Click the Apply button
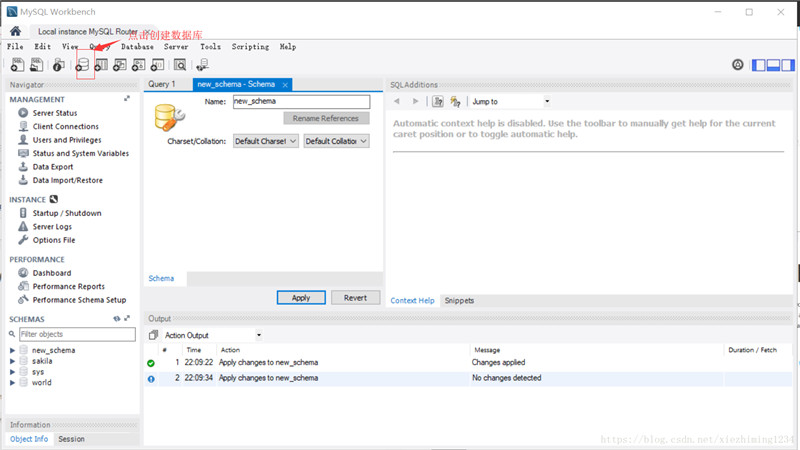800x450 pixels. [301, 298]
